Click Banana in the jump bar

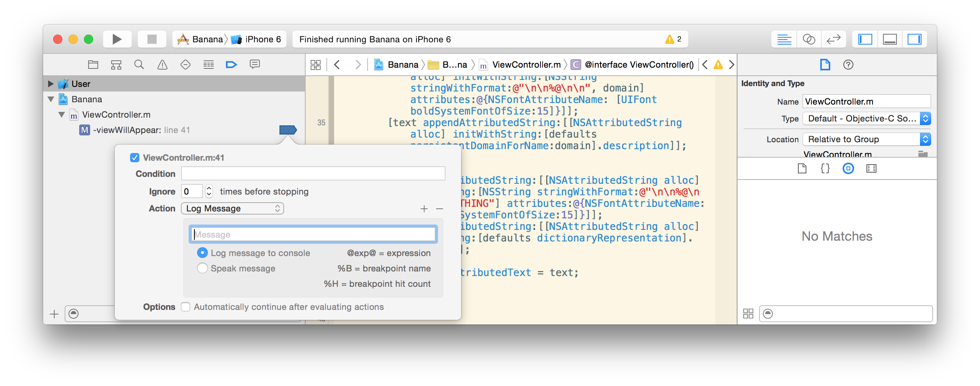(396, 65)
